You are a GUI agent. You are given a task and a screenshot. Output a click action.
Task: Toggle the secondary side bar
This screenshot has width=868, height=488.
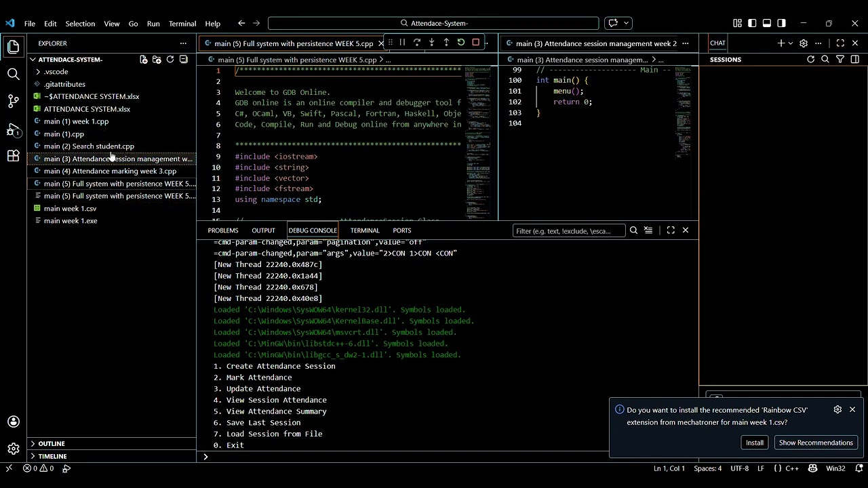coord(782,23)
